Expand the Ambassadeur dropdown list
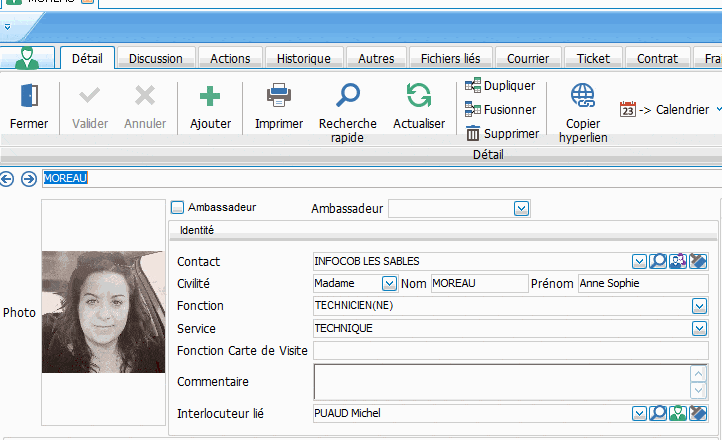 (x=521, y=208)
